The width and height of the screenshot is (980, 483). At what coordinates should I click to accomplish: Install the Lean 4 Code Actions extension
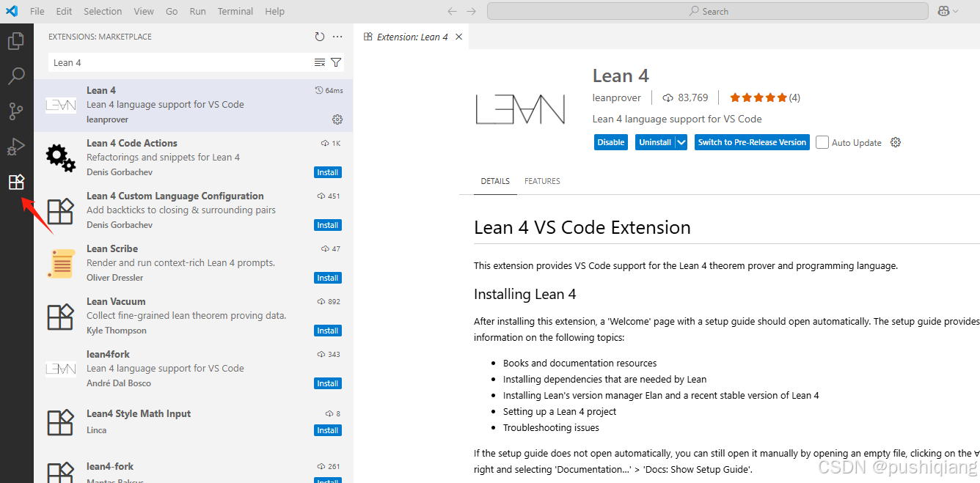(327, 172)
